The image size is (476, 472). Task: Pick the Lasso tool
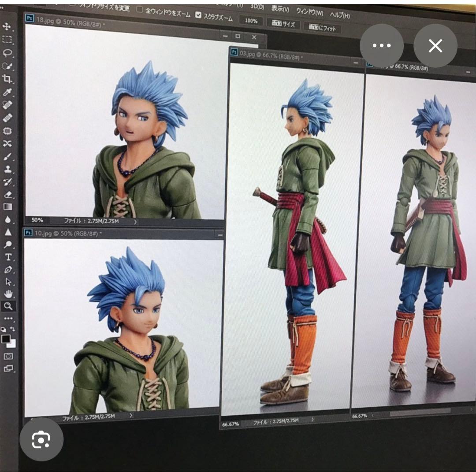[x=7, y=53]
